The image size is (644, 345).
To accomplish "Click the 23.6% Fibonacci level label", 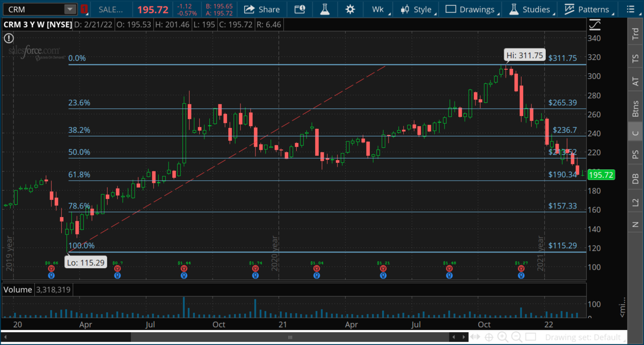I will point(79,103).
